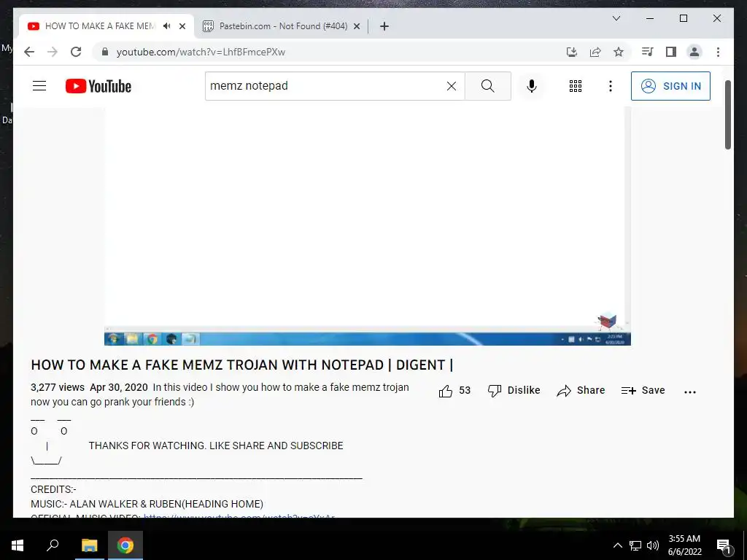747x560 pixels.
Task: Open the notification center icon
Action: click(724, 545)
